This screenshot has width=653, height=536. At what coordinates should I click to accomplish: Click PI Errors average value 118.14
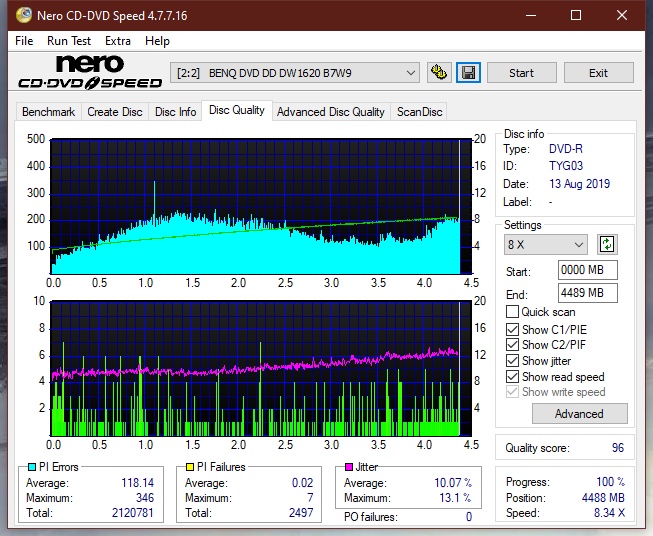click(137, 483)
